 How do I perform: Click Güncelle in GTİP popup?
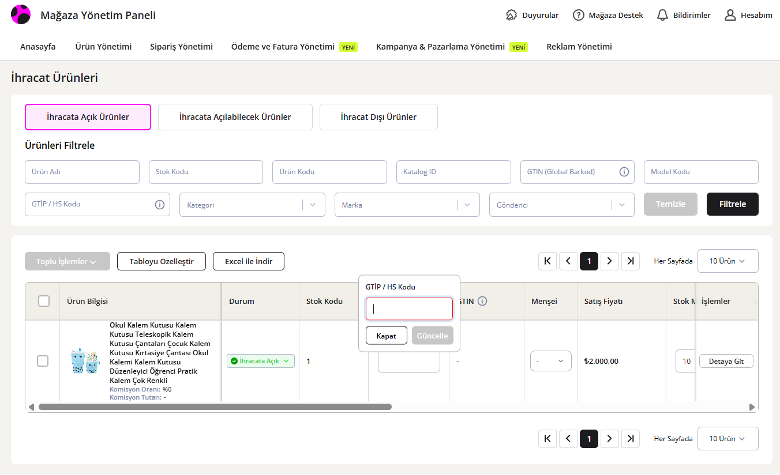432,336
